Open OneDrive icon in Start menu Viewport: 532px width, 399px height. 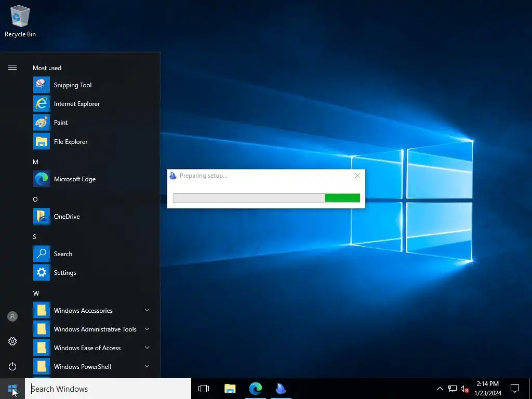(x=42, y=216)
